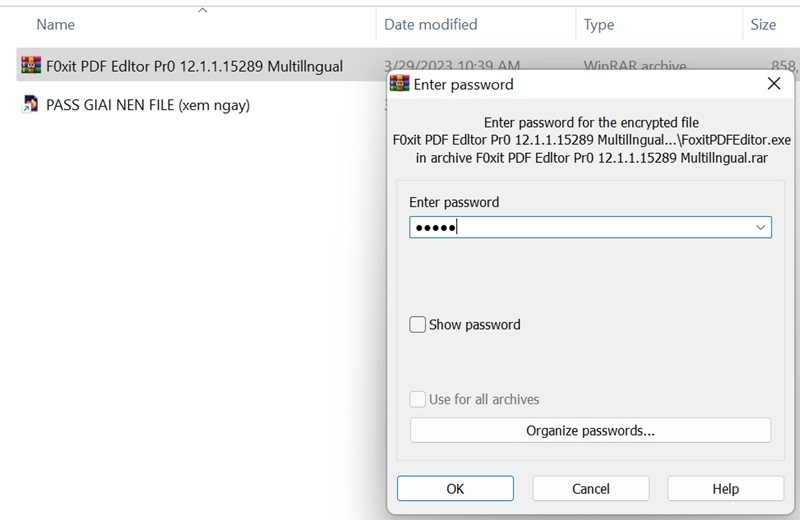
Task: Enable the Show password checkbox
Action: [418, 325]
